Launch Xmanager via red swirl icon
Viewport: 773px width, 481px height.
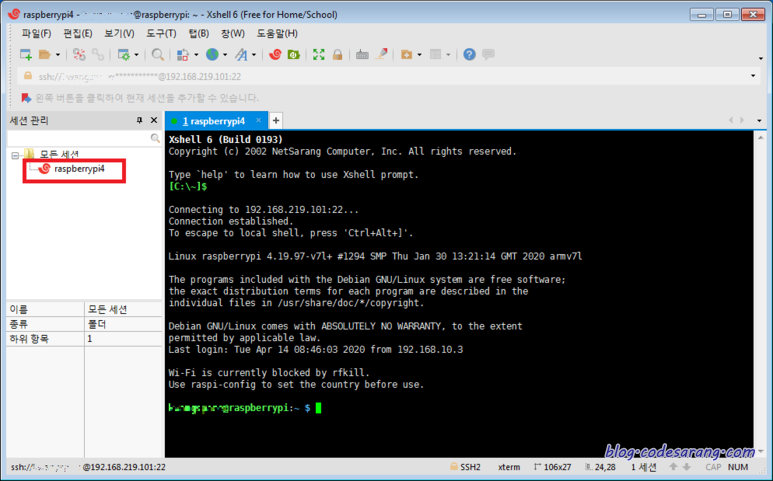(275, 55)
